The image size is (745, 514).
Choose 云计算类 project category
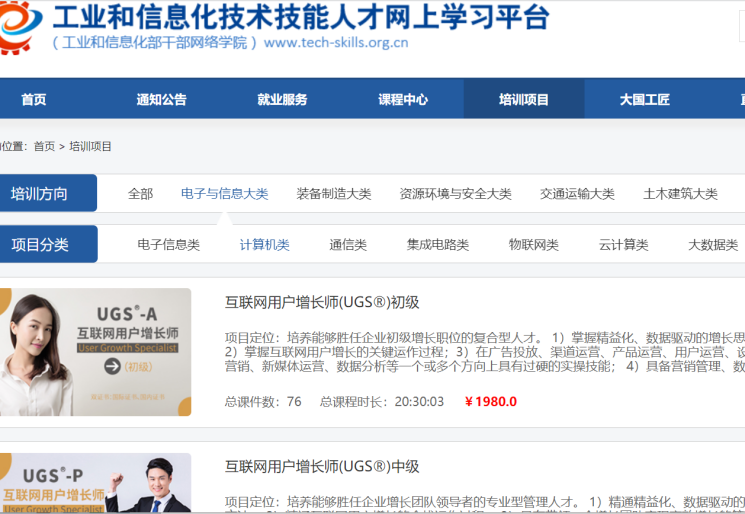(x=623, y=245)
